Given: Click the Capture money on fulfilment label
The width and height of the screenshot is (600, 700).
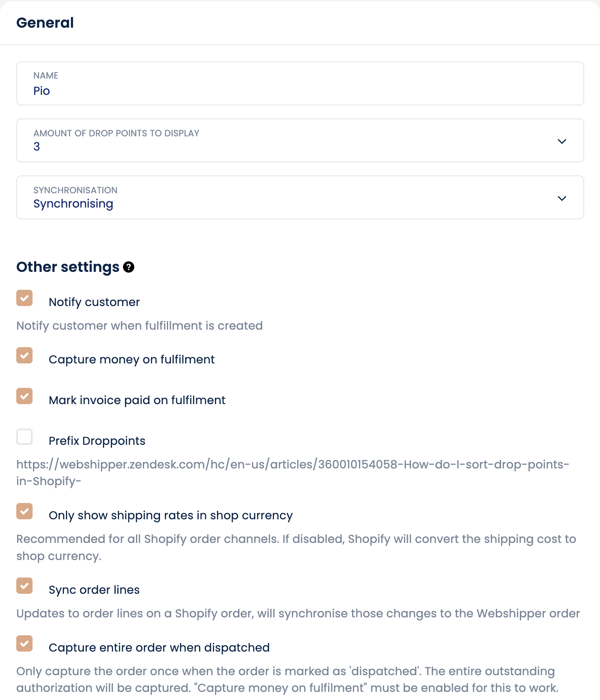Looking at the screenshot, I should click(131, 359).
